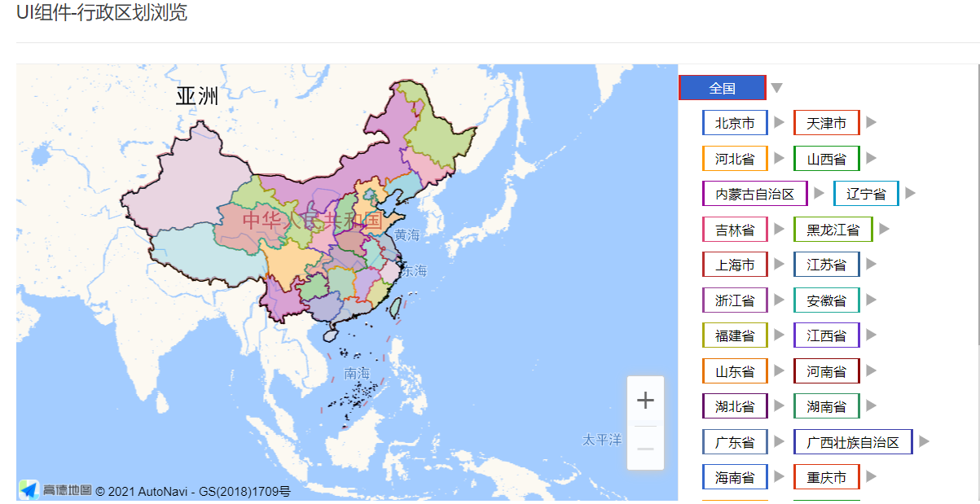Select 浙江省 from the province list

pyautogui.click(x=735, y=300)
